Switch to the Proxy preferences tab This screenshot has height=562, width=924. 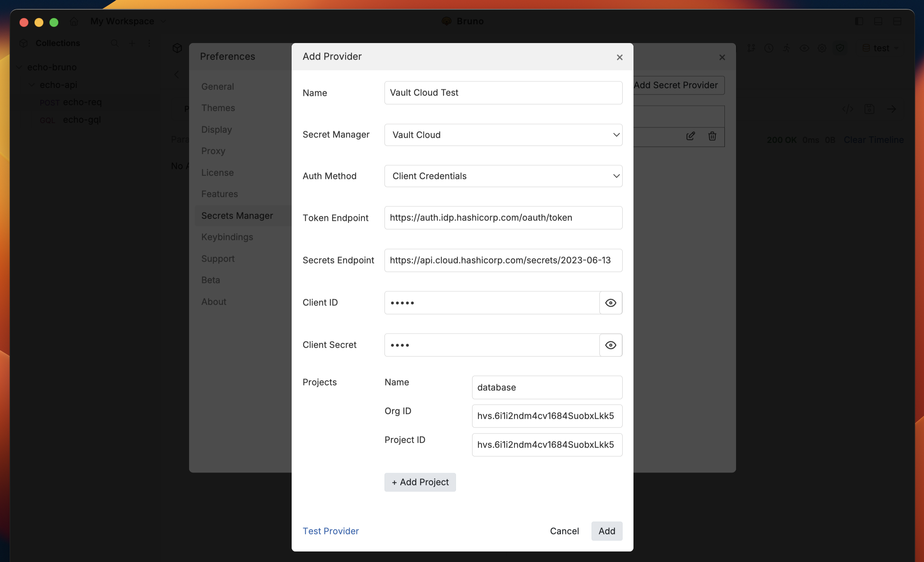(213, 151)
